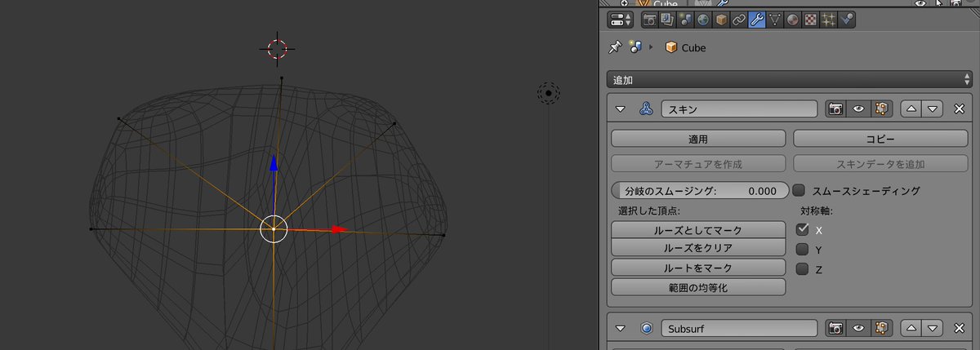The image size is (980, 350).
Task: Click the コピー (Copy) button
Action: [880, 139]
